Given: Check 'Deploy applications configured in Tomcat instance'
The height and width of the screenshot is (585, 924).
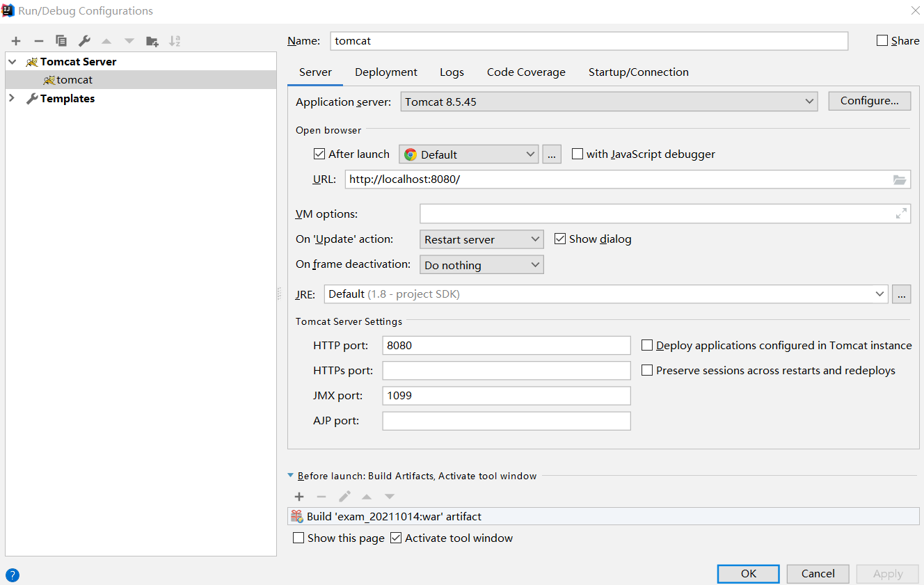Looking at the screenshot, I should (x=647, y=345).
